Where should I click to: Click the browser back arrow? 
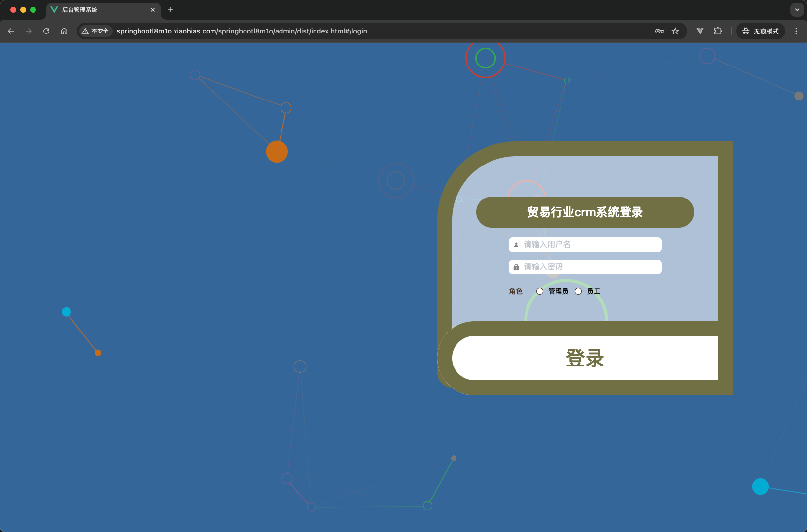click(11, 31)
